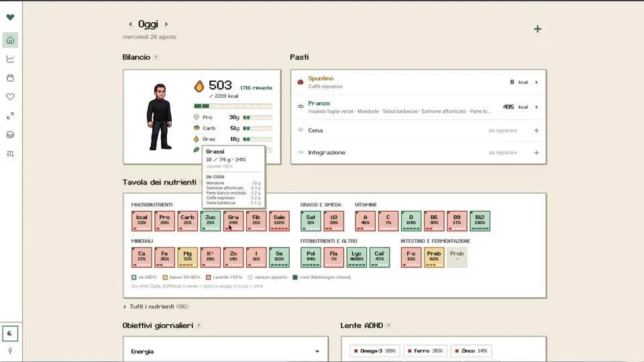Open the sliders settings sidebar icon

click(x=10, y=154)
